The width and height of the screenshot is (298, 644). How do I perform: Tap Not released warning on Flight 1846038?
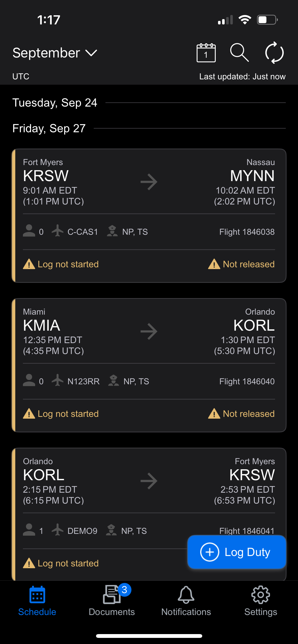point(249,264)
